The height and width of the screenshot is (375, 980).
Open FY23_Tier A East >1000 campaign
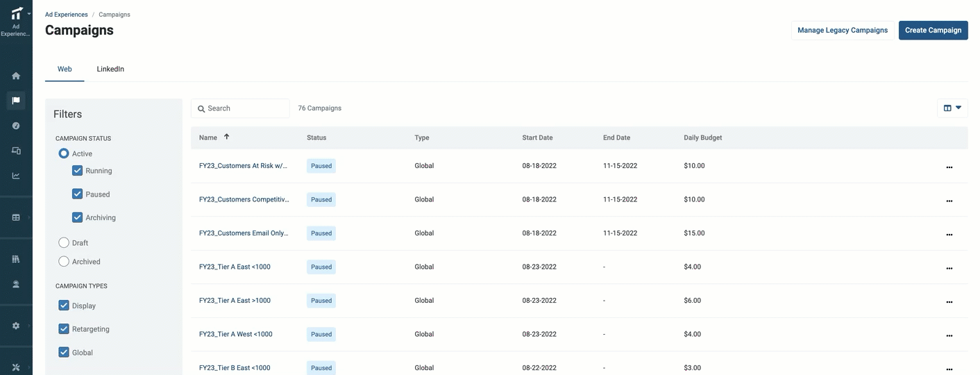235,301
